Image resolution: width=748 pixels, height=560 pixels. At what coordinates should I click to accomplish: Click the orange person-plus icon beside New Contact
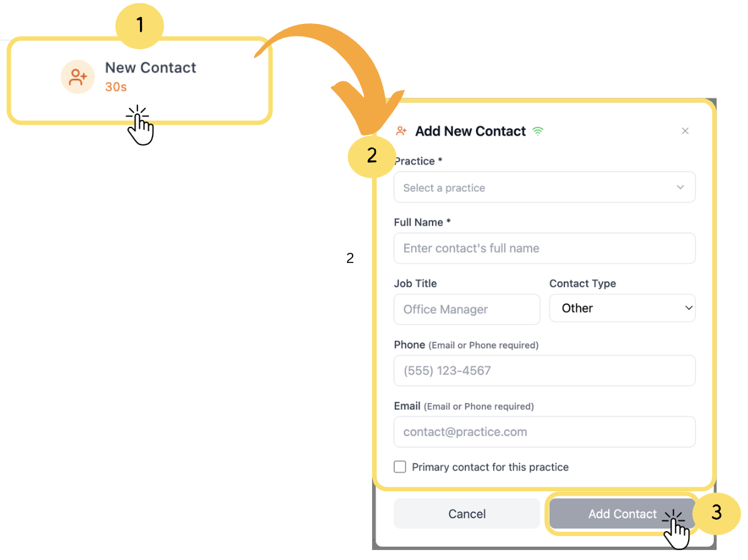(78, 77)
